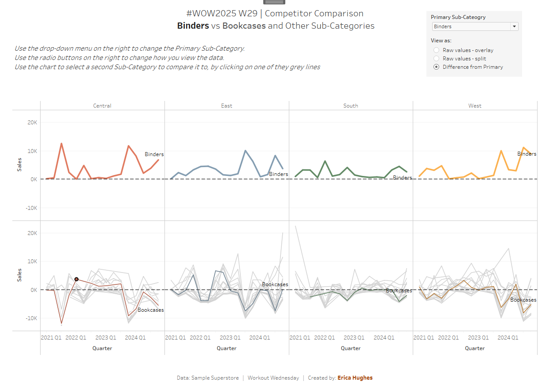Choose the "Raw values - split" view option

(x=437, y=59)
